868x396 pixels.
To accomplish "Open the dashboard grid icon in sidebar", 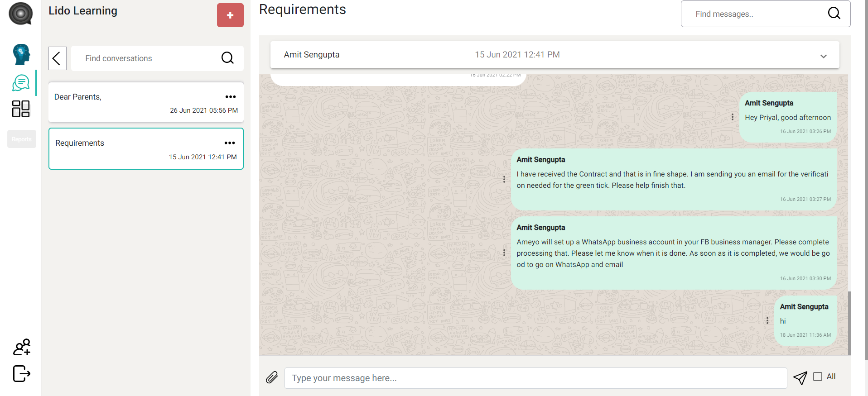I will (21, 109).
